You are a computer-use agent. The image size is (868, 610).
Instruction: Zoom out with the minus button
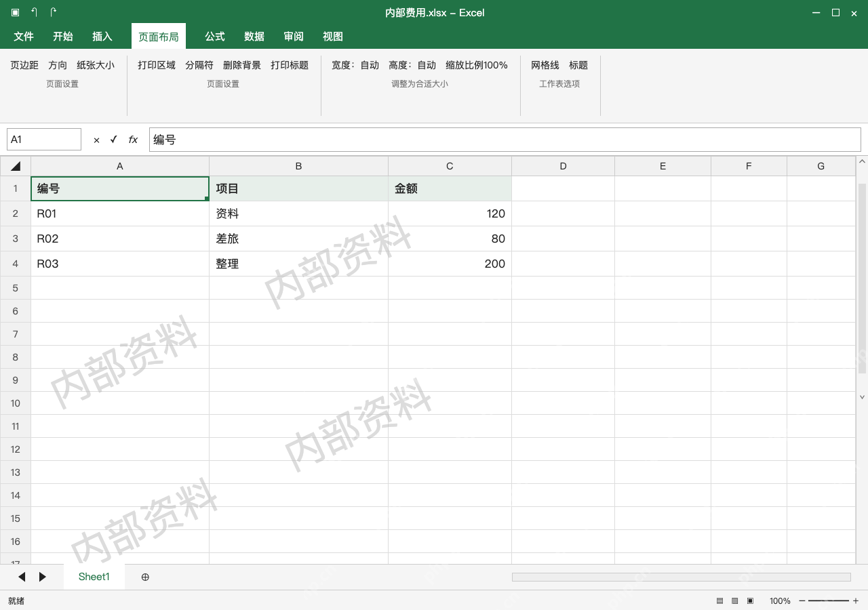point(802,601)
